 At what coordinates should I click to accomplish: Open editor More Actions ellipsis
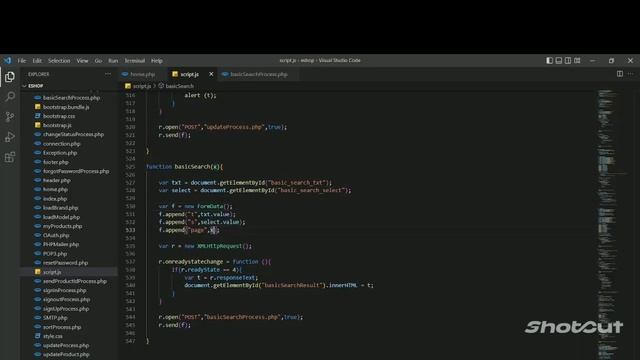(x=631, y=74)
